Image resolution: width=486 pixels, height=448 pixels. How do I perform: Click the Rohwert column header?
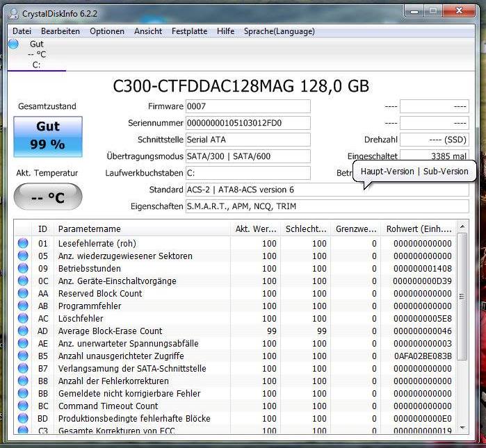tap(419, 229)
